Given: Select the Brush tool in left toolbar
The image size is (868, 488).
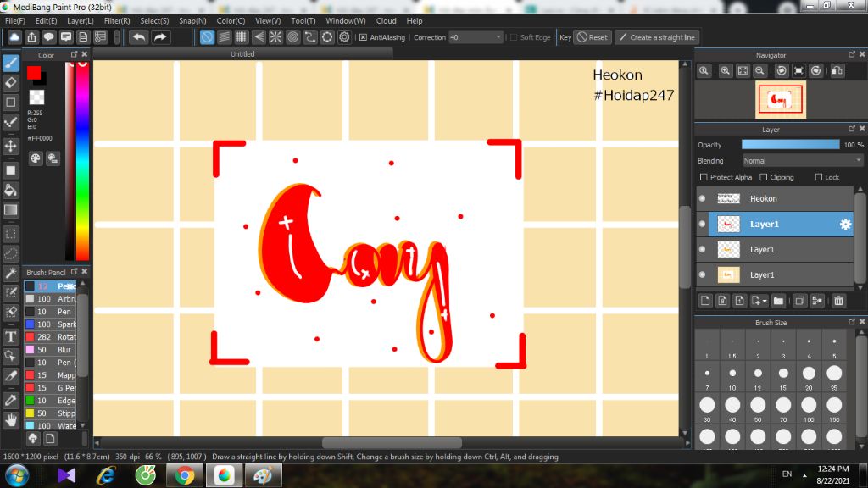Looking at the screenshot, I should (11, 63).
